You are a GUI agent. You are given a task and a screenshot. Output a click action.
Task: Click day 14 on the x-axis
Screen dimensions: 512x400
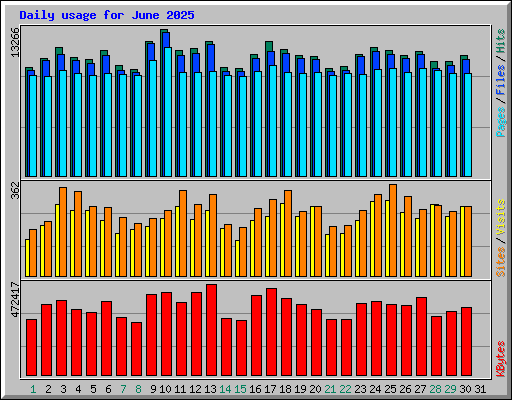tap(225, 389)
